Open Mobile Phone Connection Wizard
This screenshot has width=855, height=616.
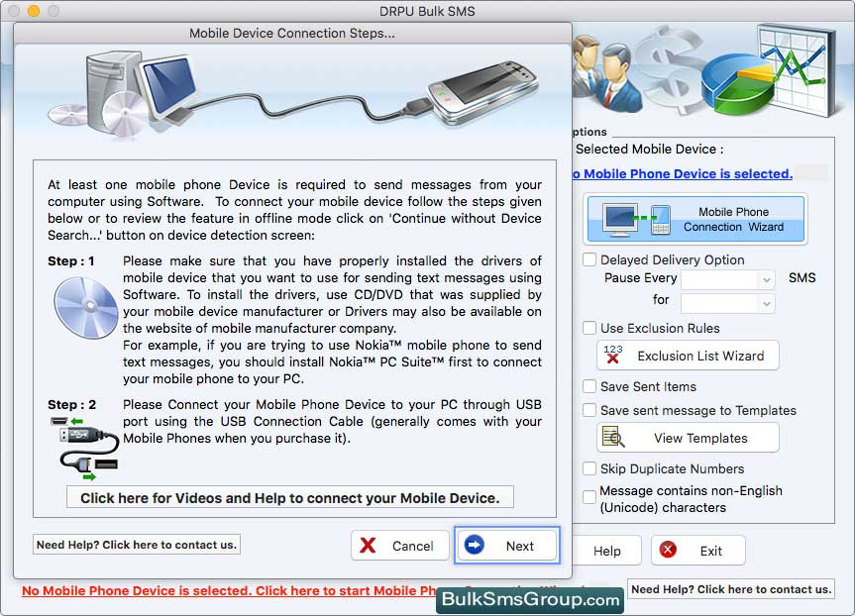tap(695, 219)
